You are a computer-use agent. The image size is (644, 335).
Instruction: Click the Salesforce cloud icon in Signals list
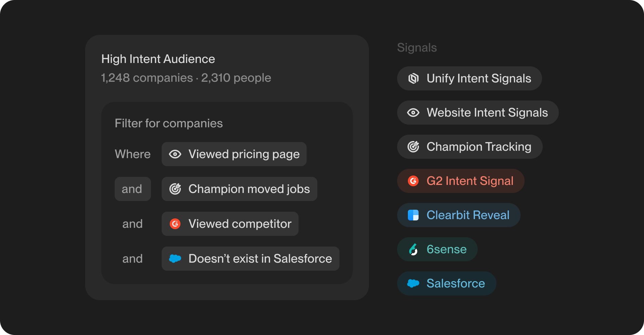413,283
